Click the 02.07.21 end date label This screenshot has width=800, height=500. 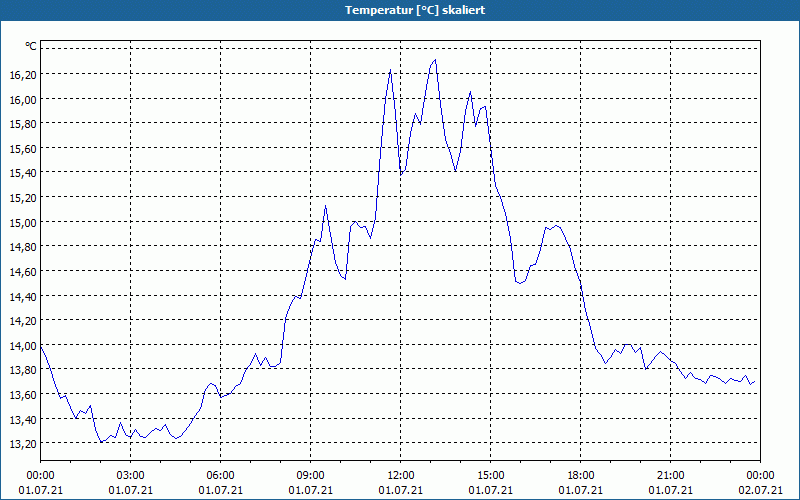pyautogui.click(x=760, y=490)
